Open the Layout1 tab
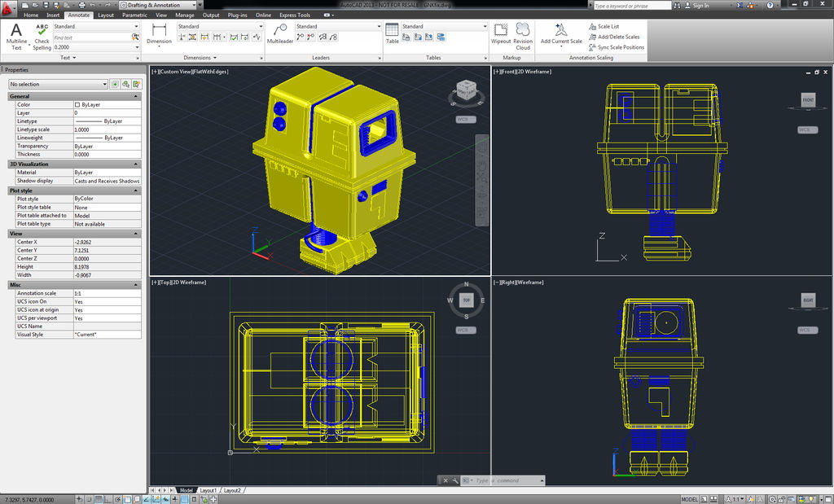 coord(208,490)
